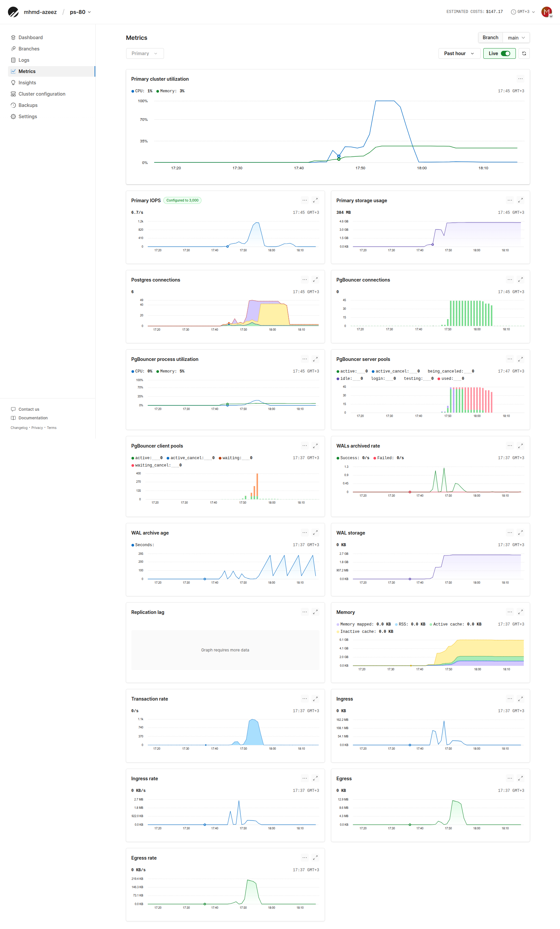Viewport: 560px width, 929px height.
Task: Open Cluster configuration from sidebar
Action: click(42, 94)
